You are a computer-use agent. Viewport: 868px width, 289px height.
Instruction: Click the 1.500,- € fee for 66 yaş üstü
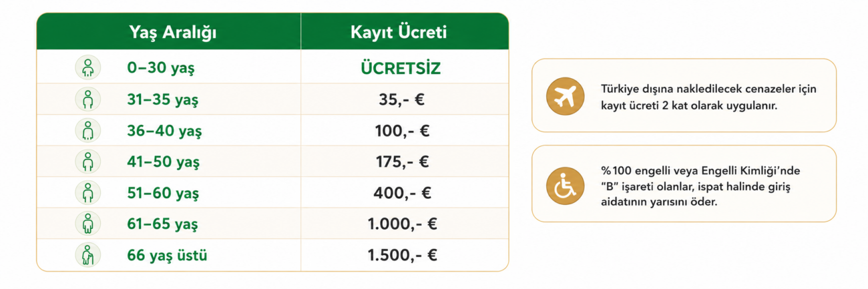(402, 255)
